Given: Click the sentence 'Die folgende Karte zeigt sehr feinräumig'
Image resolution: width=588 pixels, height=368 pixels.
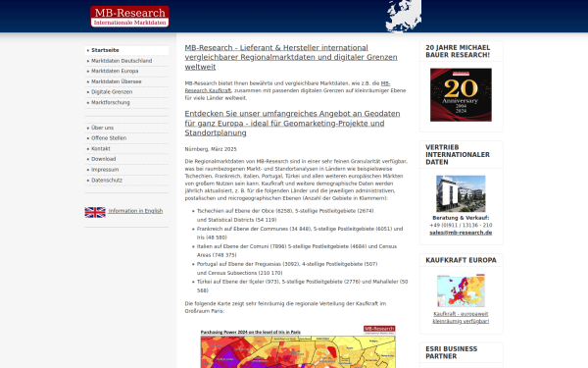Looking at the screenshot, I should click(x=285, y=307).
